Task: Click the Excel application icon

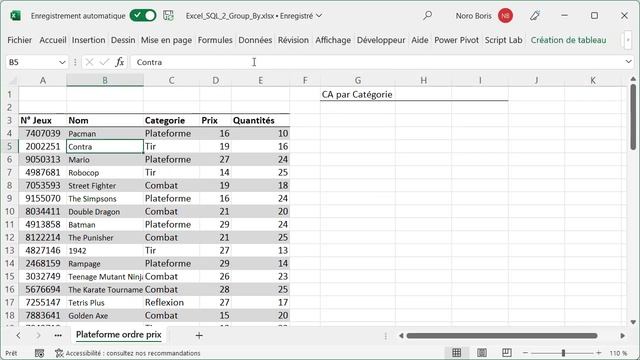Action: click(x=15, y=16)
